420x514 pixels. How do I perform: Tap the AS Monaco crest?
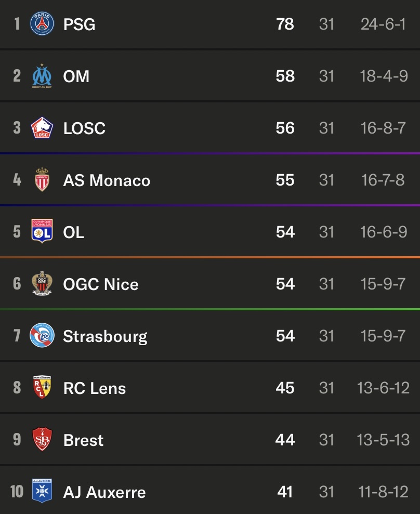pyautogui.click(x=42, y=180)
